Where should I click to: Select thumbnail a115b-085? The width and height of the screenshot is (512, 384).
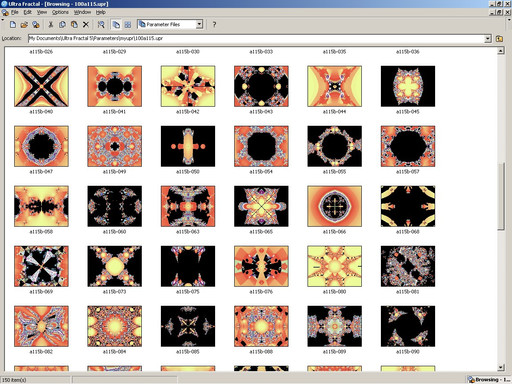tap(188, 326)
